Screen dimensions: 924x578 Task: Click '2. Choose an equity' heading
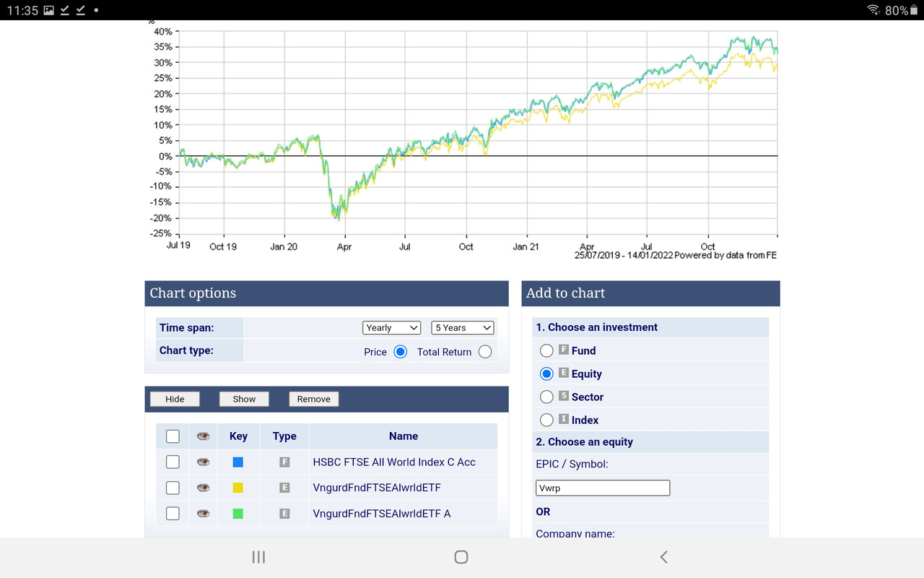[585, 441]
